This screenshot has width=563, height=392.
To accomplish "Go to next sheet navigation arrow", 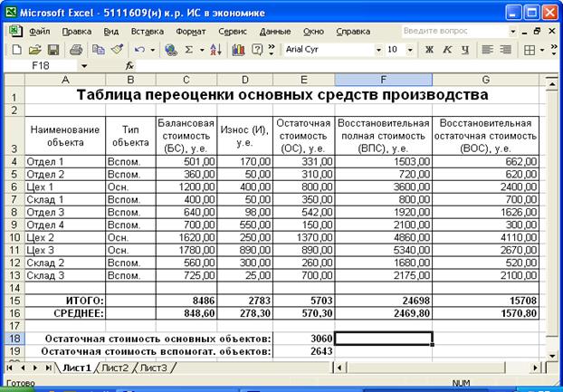I will point(35,368).
